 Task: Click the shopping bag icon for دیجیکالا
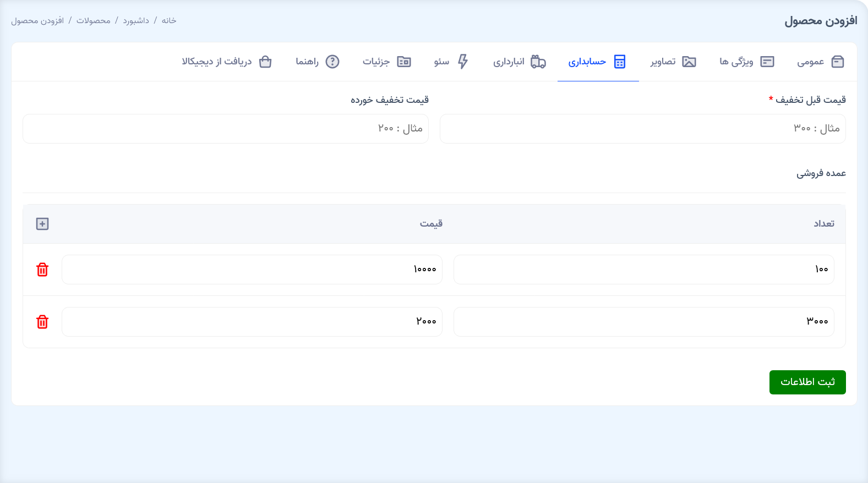[x=265, y=62]
